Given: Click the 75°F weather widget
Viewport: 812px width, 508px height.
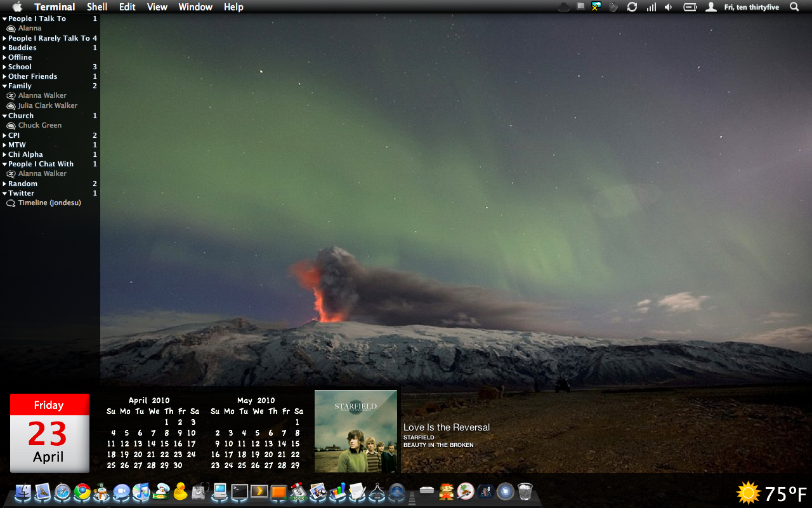Looking at the screenshot, I should point(772,493).
